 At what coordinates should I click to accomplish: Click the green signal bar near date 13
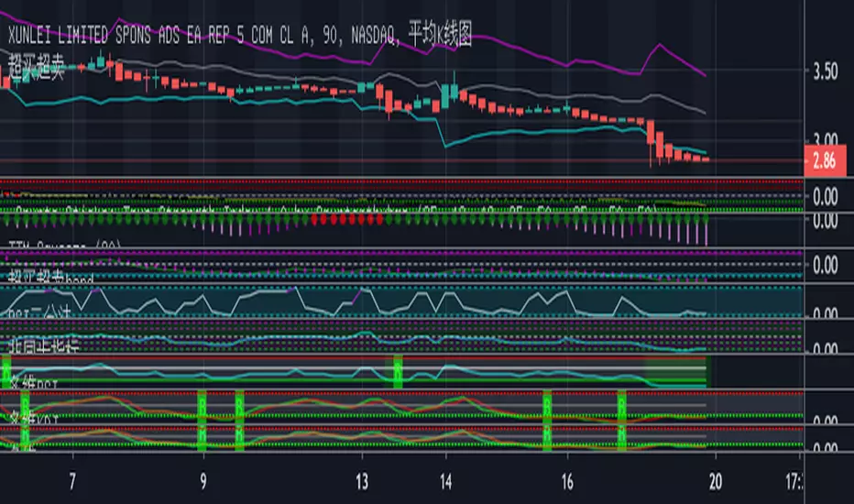point(398,371)
